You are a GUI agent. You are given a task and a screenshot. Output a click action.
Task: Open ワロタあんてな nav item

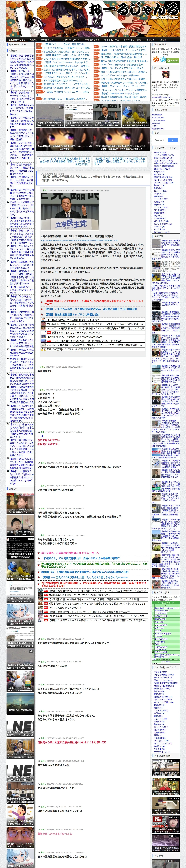92,40
